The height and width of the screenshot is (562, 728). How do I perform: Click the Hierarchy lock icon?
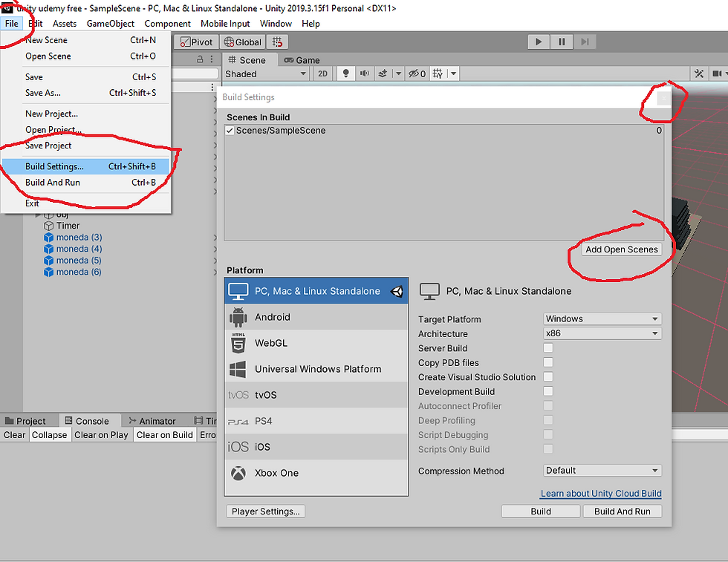200,59
